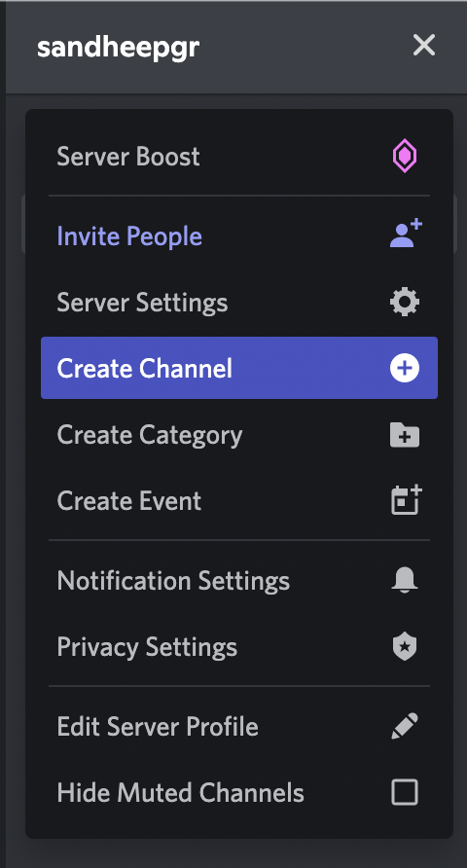The height and width of the screenshot is (868, 467).
Task: Open Server Settings from the menu
Action: pyautogui.click(x=239, y=303)
